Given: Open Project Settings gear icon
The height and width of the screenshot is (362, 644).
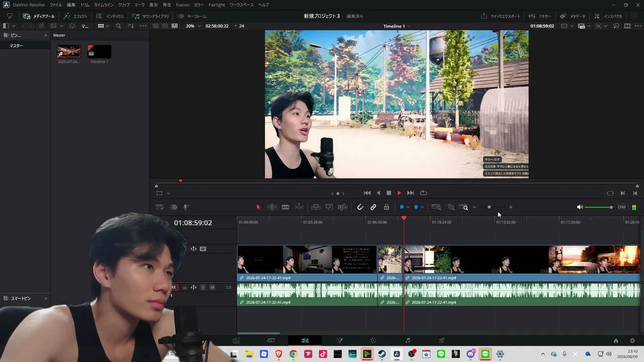Looking at the screenshot, I should [632, 341].
